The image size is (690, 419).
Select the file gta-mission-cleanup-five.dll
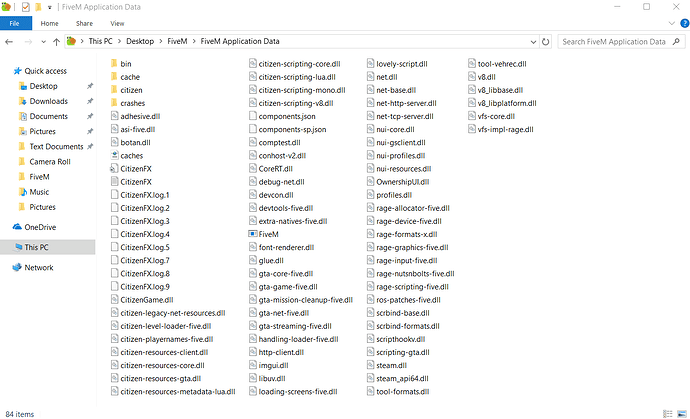coord(301,300)
